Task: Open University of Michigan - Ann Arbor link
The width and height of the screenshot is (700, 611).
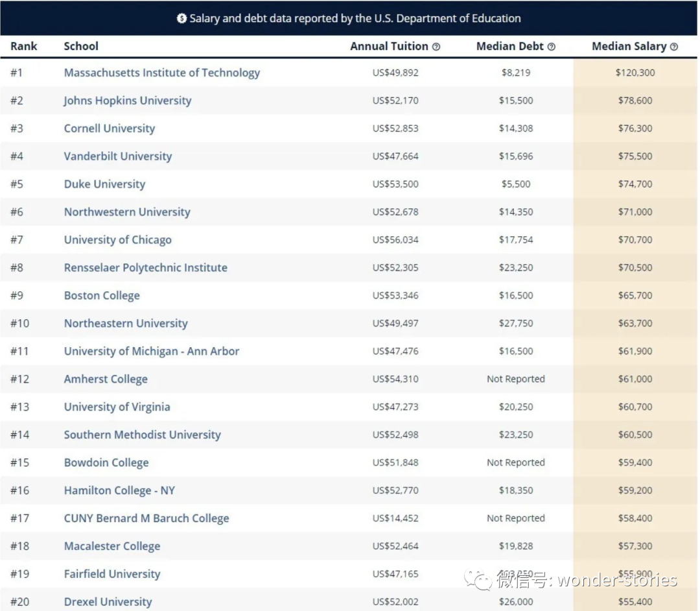Action: [x=152, y=351]
